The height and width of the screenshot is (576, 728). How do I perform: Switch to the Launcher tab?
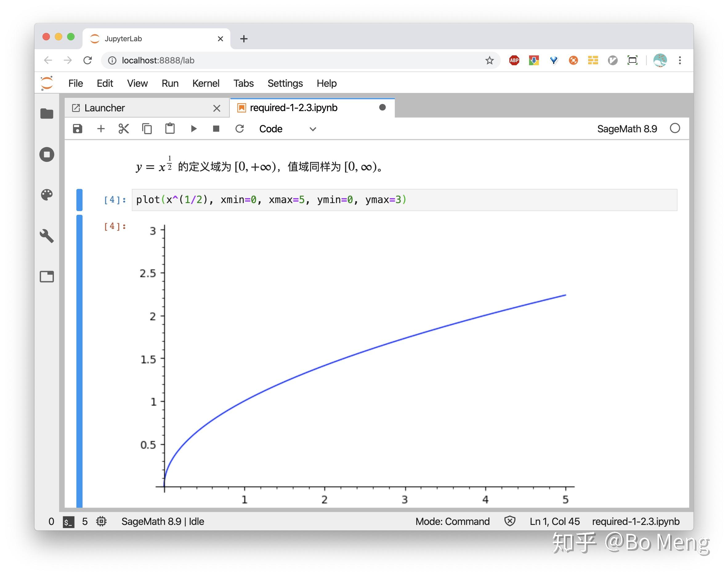click(x=105, y=108)
